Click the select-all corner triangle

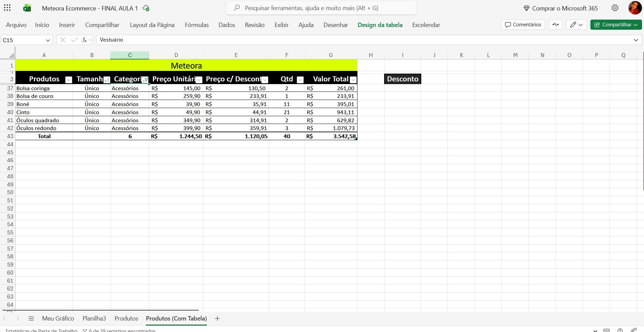point(11,55)
